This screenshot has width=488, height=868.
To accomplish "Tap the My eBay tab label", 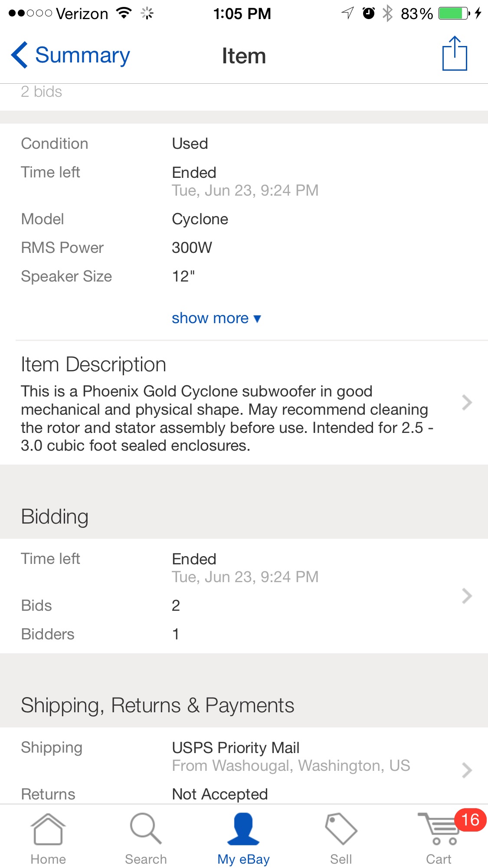I will [x=243, y=859].
